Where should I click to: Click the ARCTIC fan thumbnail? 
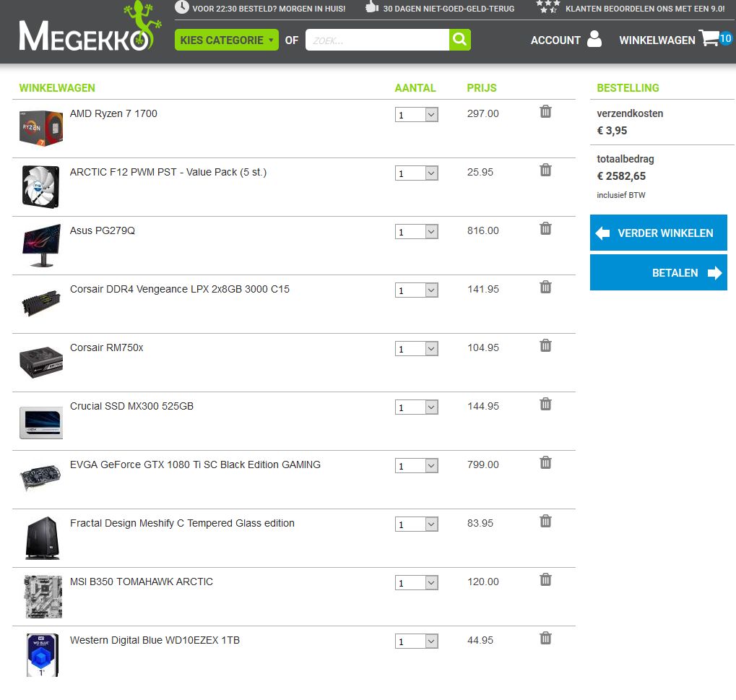click(41, 187)
